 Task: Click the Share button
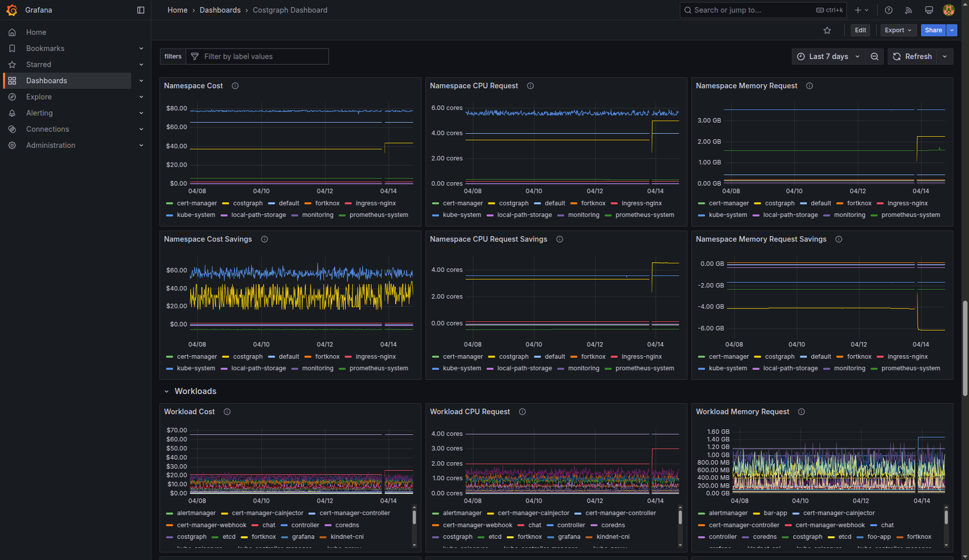933,30
